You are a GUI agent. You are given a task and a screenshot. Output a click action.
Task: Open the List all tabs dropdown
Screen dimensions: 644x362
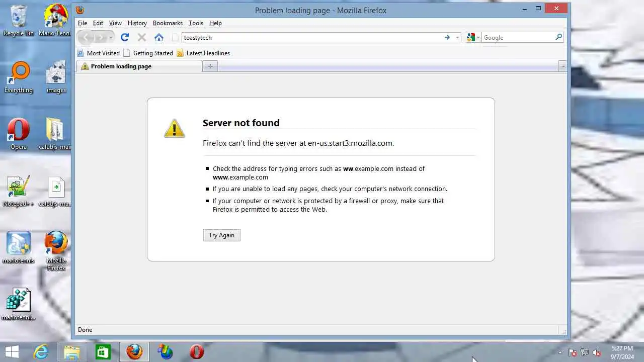(x=562, y=66)
